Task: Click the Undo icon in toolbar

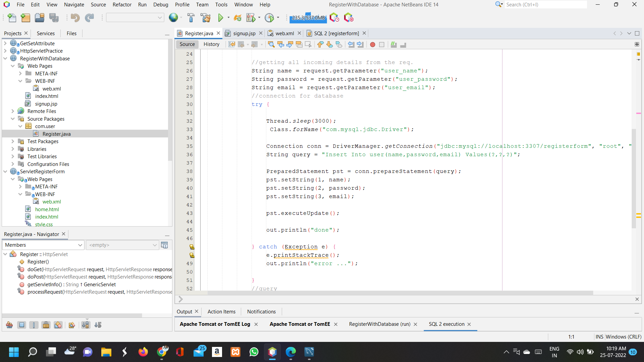Action: pyautogui.click(x=75, y=18)
